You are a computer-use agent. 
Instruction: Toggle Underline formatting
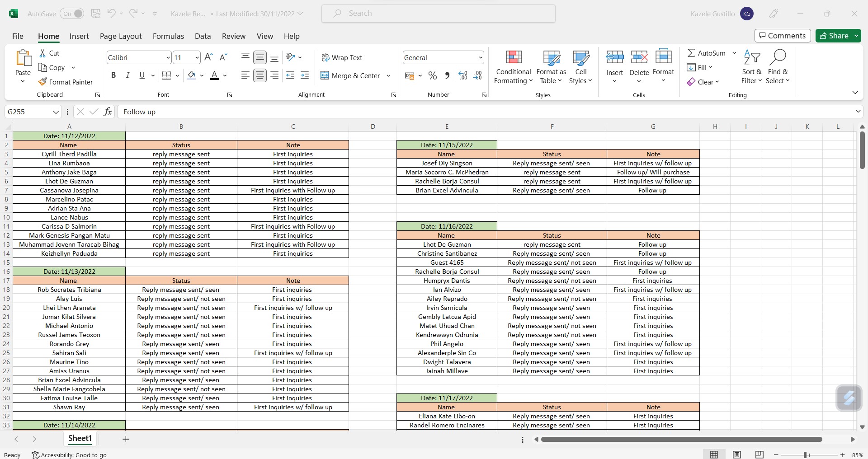click(x=142, y=75)
